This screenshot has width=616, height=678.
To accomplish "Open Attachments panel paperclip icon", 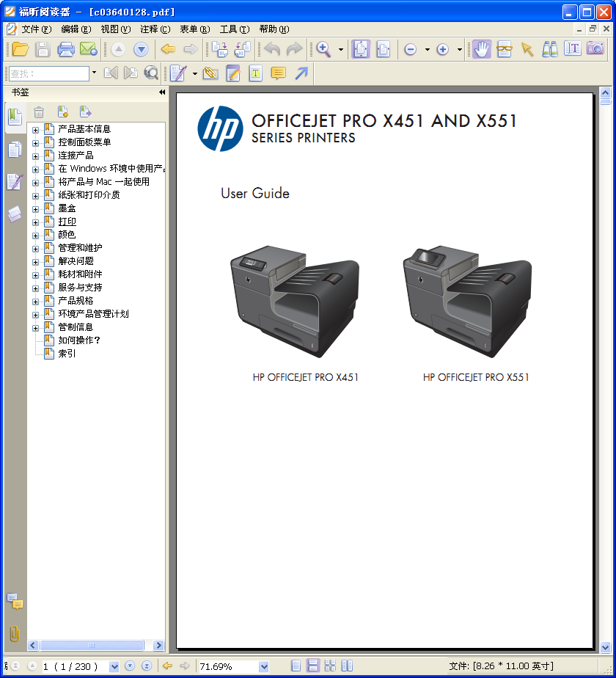I will [x=15, y=633].
